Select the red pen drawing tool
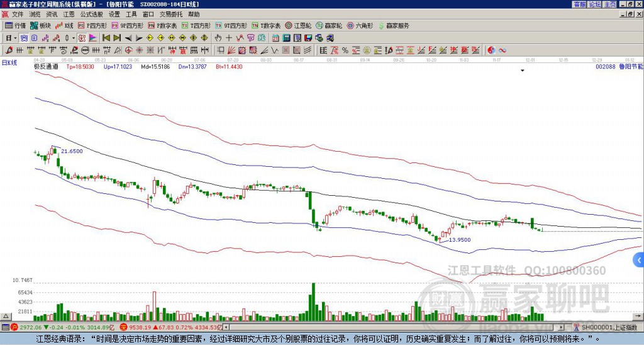This screenshot has height=345, width=644. [x=9, y=50]
